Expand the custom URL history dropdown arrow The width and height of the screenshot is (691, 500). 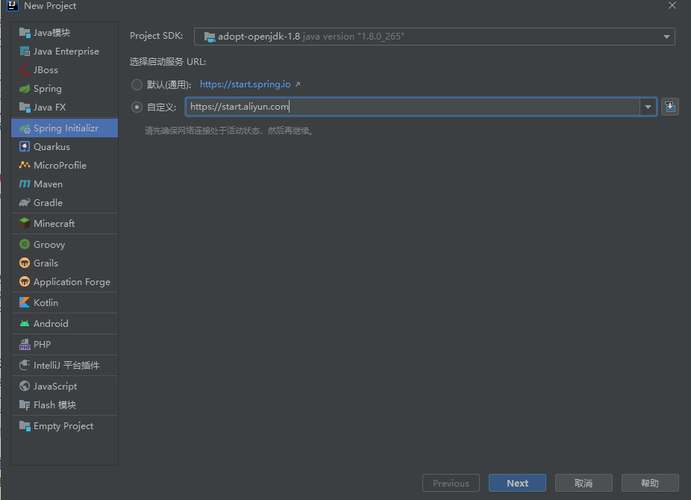(648, 107)
